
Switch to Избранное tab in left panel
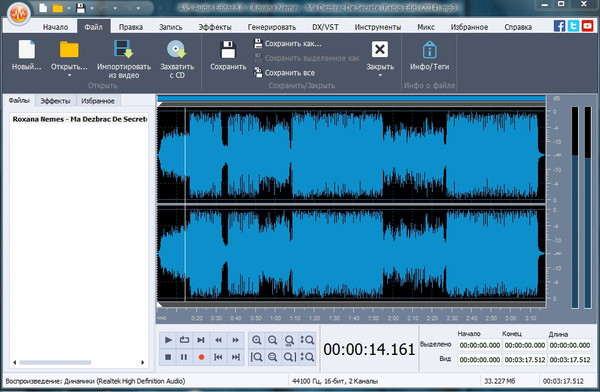click(98, 101)
